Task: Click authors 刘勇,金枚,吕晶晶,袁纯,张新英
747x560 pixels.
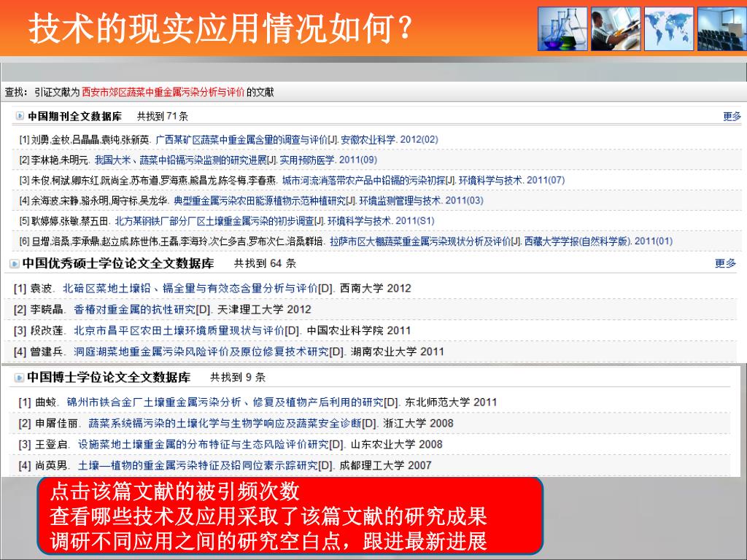Action: (x=90, y=139)
